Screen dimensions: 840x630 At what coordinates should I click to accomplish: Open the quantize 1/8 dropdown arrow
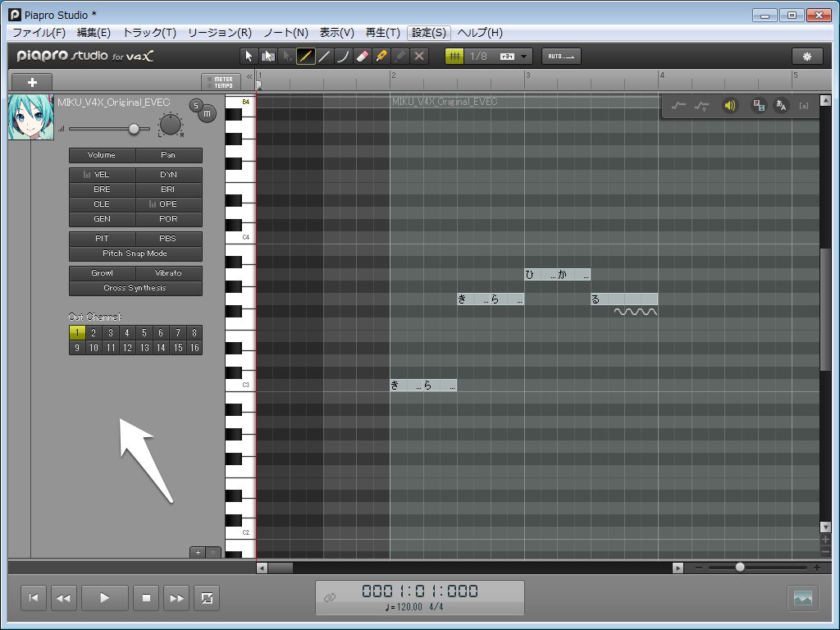524,57
